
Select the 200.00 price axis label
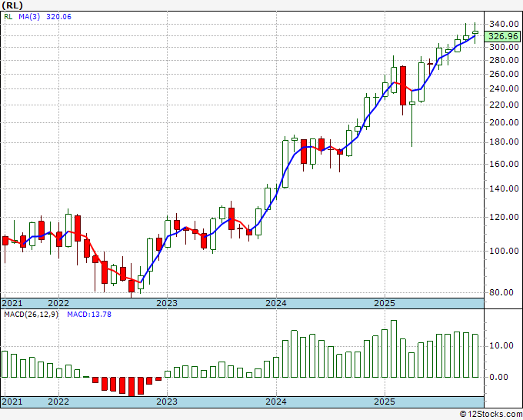504,122
